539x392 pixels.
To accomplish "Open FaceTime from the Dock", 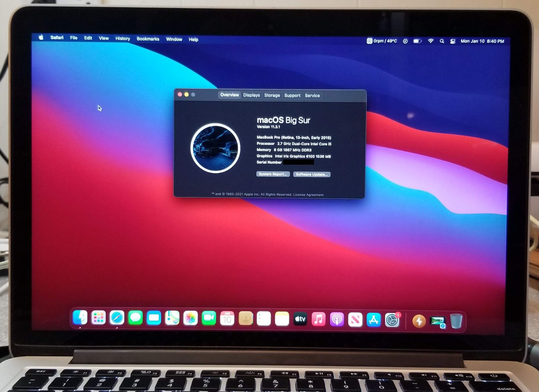I will 209,318.
